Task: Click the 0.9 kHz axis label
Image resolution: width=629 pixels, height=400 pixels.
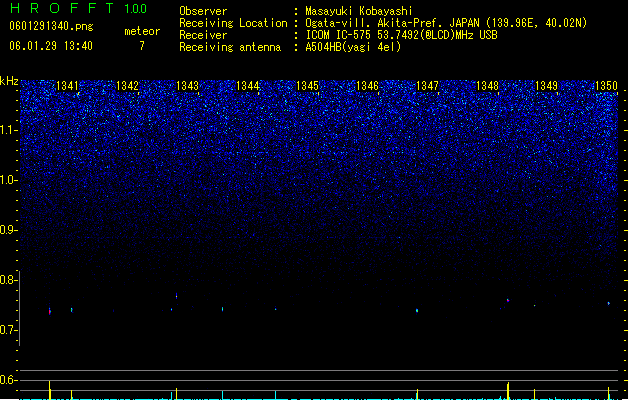Action: click(x=9, y=230)
